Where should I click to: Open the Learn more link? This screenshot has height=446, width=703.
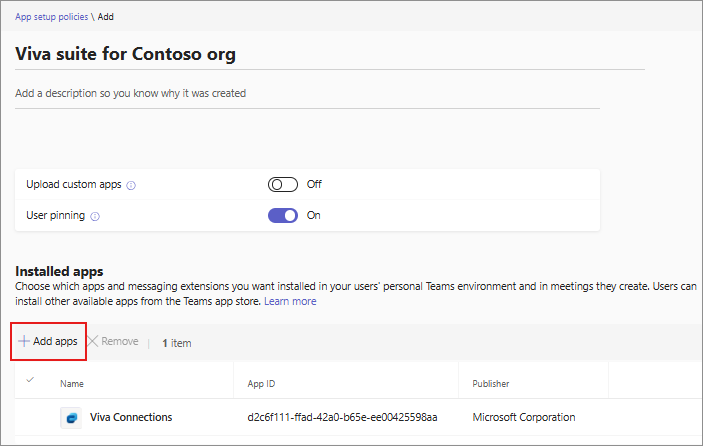point(290,301)
